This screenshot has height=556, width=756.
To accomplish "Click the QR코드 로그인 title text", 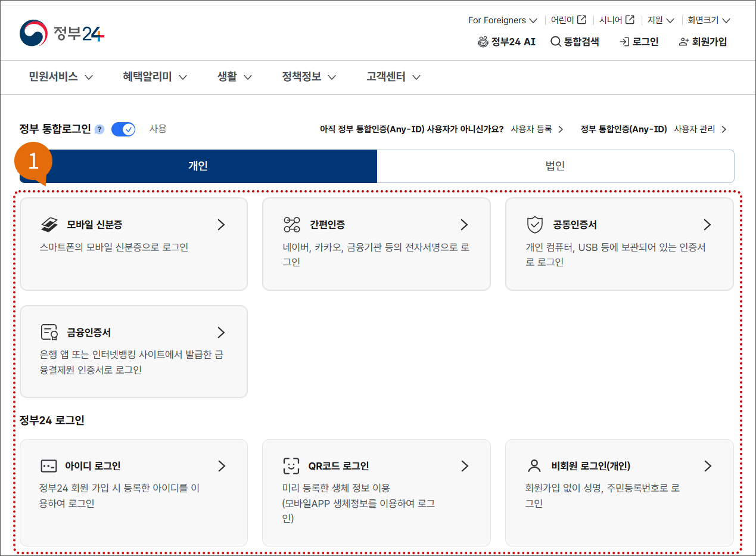I will pos(338,466).
